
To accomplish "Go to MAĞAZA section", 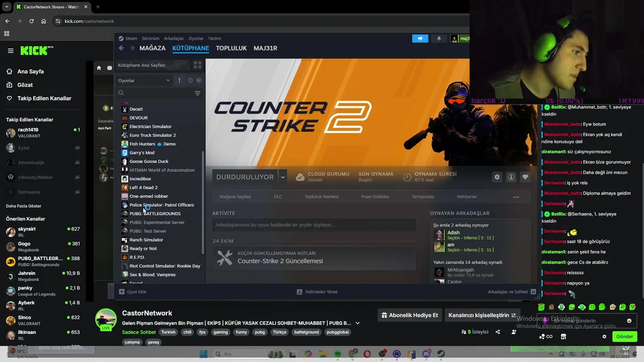I will pos(152,48).
